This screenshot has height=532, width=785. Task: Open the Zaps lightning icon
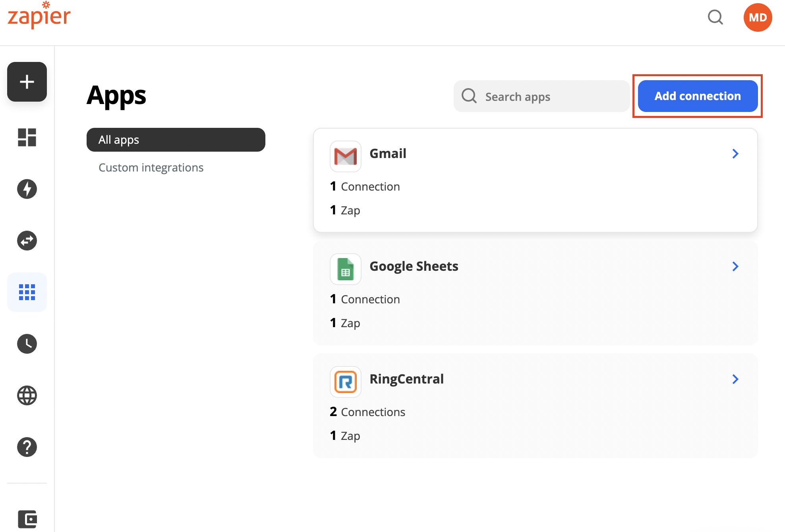[27, 189]
